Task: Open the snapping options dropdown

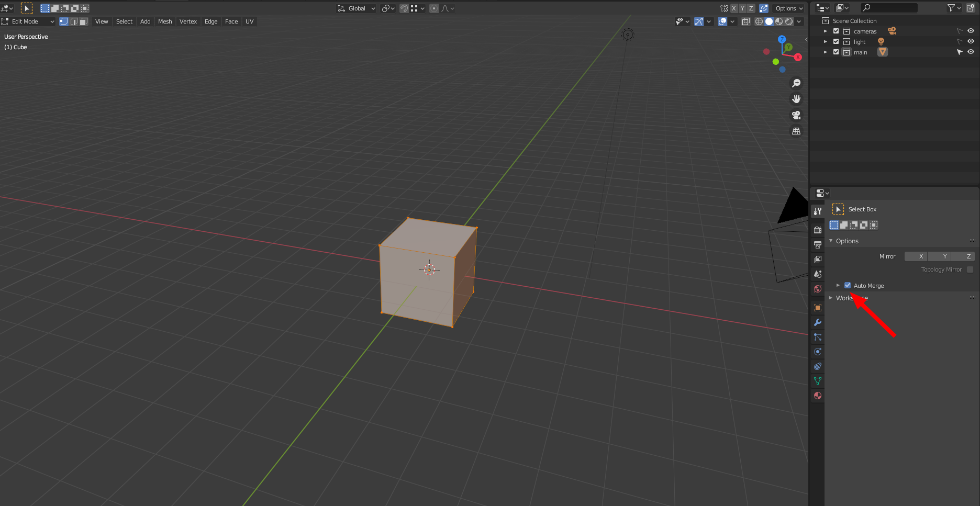Action: coord(418,8)
